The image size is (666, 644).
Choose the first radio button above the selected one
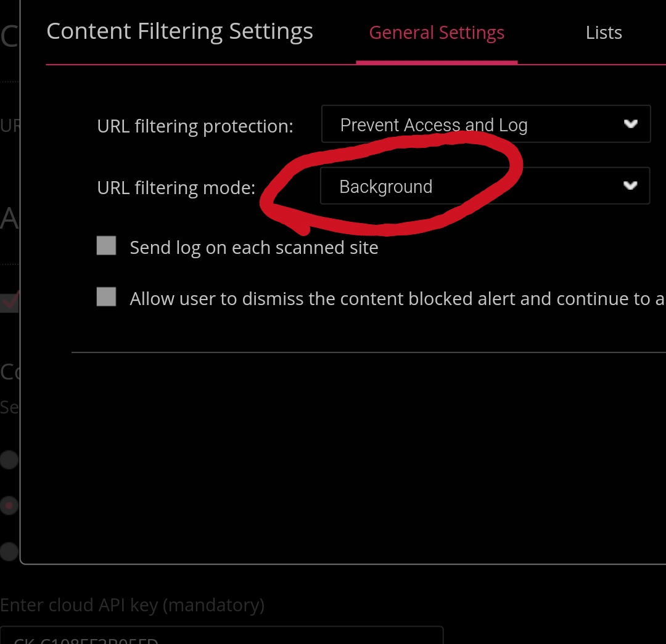click(x=9, y=460)
